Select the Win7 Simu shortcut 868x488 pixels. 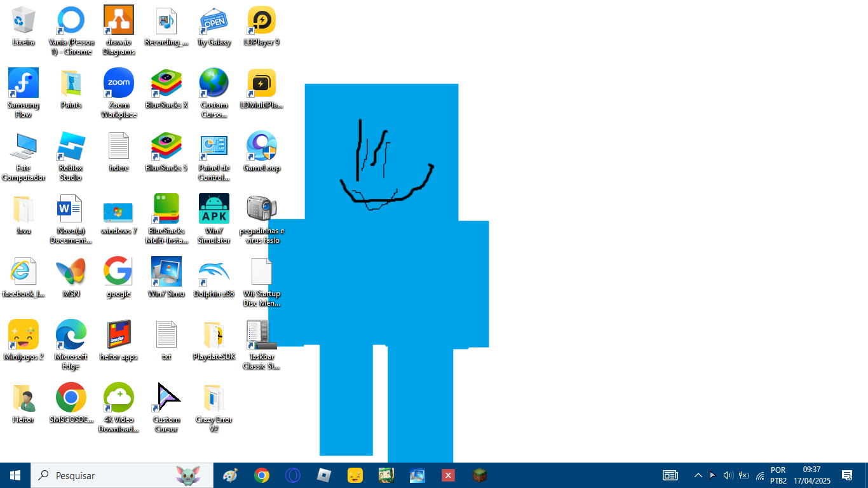pos(166,277)
